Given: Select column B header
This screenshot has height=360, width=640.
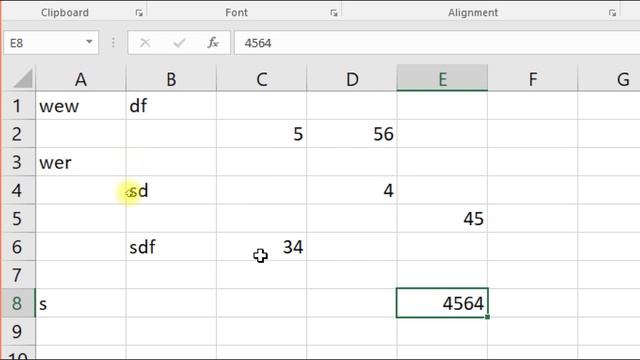Looking at the screenshot, I should [171, 78].
